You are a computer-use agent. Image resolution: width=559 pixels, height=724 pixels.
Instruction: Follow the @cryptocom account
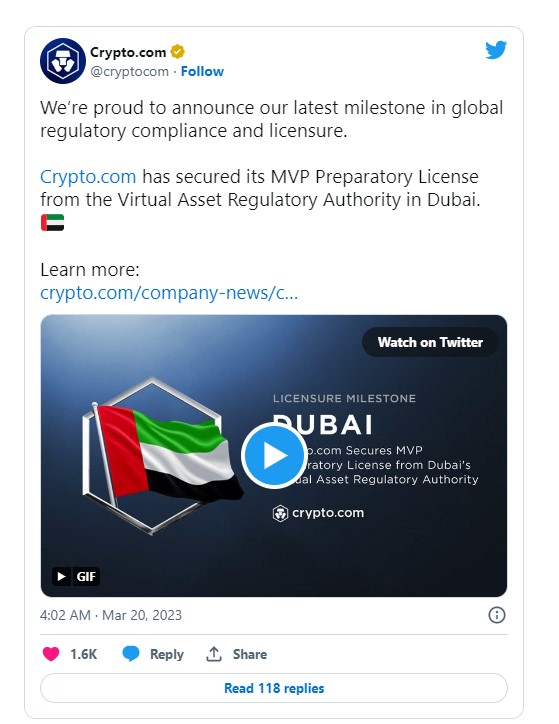point(202,72)
